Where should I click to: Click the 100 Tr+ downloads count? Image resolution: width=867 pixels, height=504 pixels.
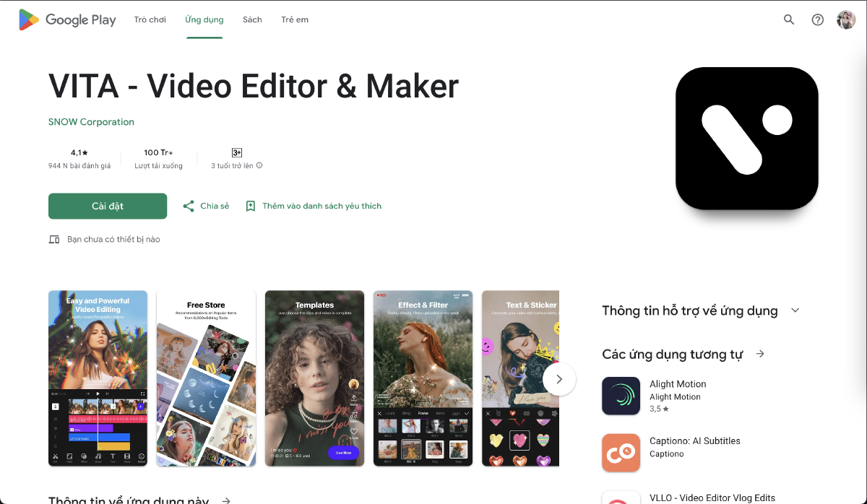pyautogui.click(x=158, y=152)
